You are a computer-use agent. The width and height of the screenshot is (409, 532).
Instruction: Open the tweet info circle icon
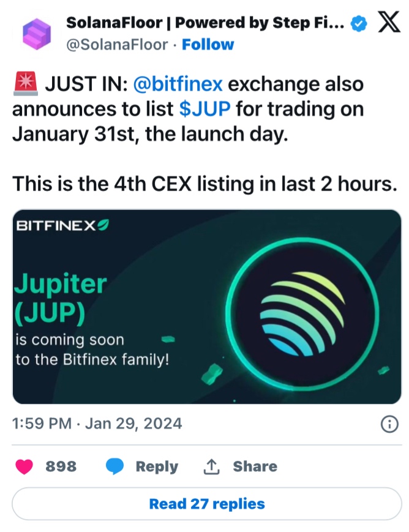(389, 424)
